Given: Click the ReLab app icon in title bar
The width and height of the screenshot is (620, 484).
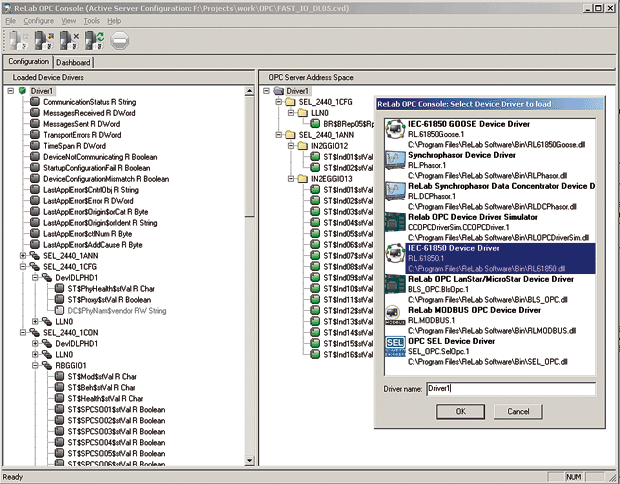Looking at the screenshot, I should (x=7, y=8).
